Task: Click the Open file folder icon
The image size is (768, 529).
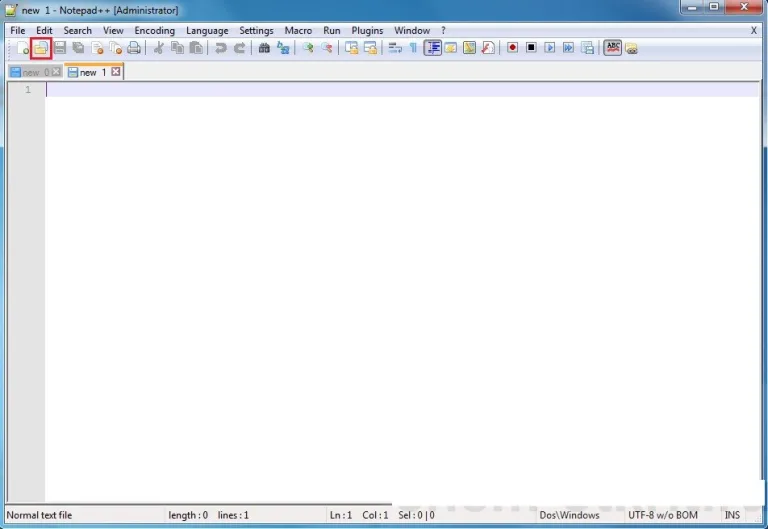Action: (x=41, y=48)
